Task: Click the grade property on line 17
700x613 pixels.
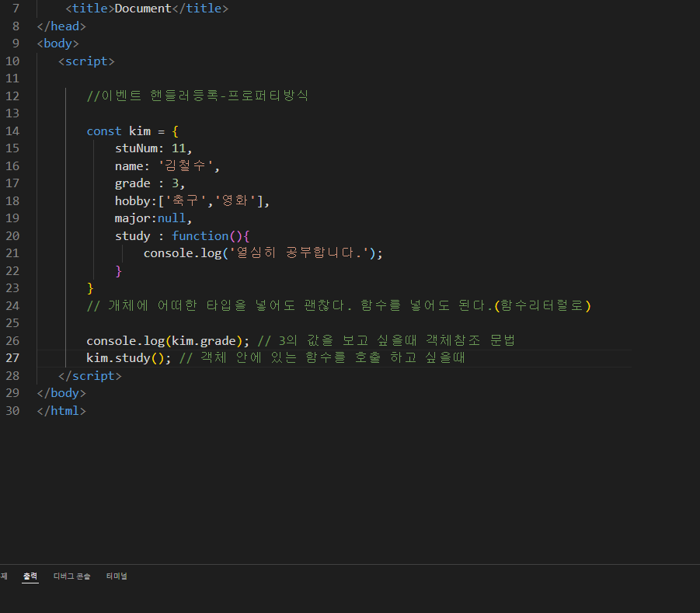Action: [133, 183]
